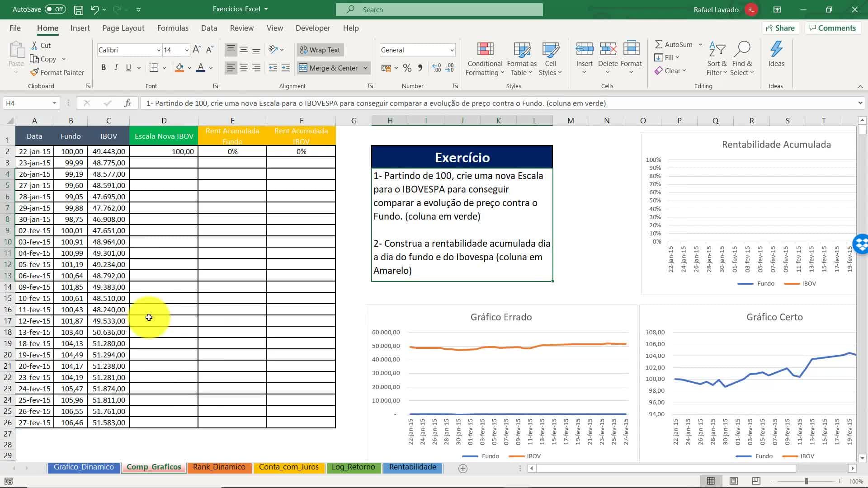Toggle Italic formatting
The height and width of the screenshot is (488, 868).
(x=116, y=68)
